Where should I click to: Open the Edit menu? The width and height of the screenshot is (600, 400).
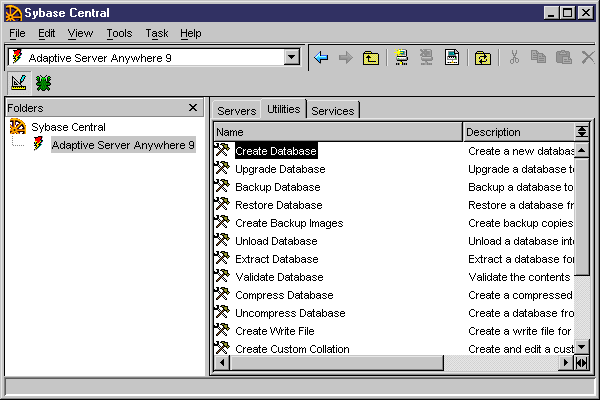tap(46, 33)
